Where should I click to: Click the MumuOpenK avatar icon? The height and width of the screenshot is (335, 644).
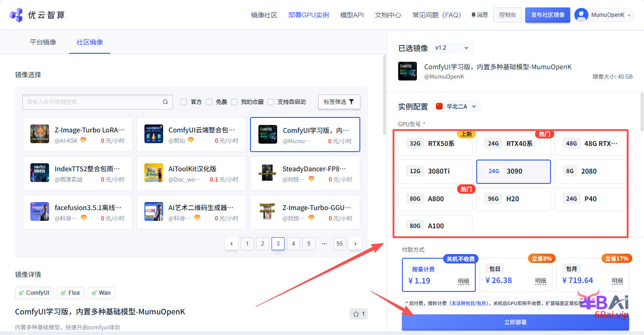tap(581, 15)
